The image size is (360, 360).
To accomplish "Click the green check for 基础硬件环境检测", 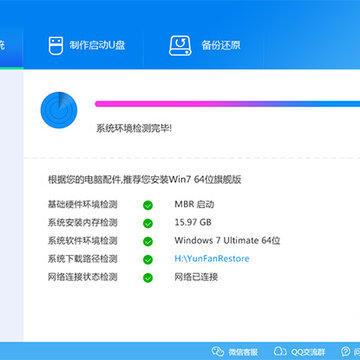I will [x=148, y=205].
